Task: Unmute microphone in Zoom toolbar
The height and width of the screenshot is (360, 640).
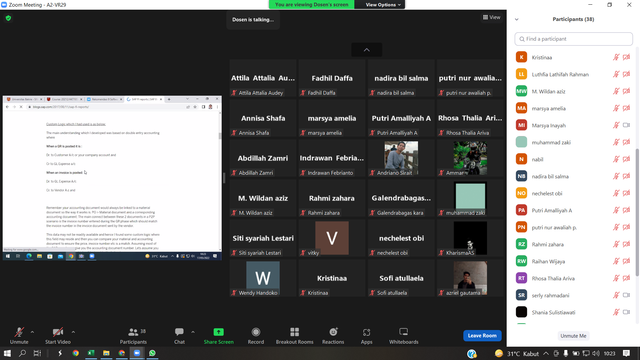Action: (x=19, y=336)
